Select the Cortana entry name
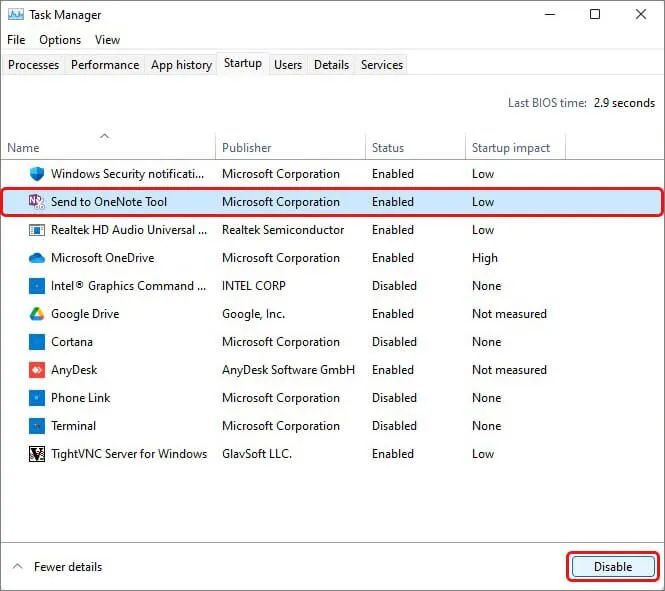 [x=72, y=342]
